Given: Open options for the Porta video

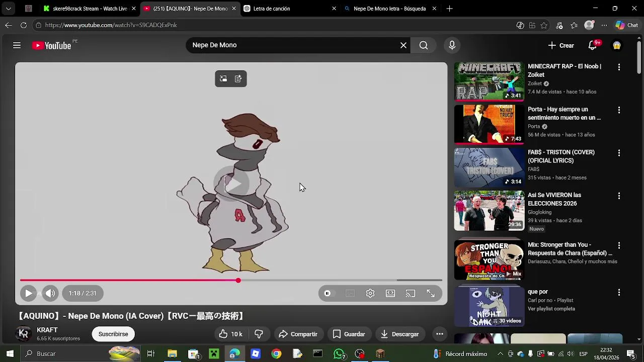Looking at the screenshot, I should click(619, 110).
